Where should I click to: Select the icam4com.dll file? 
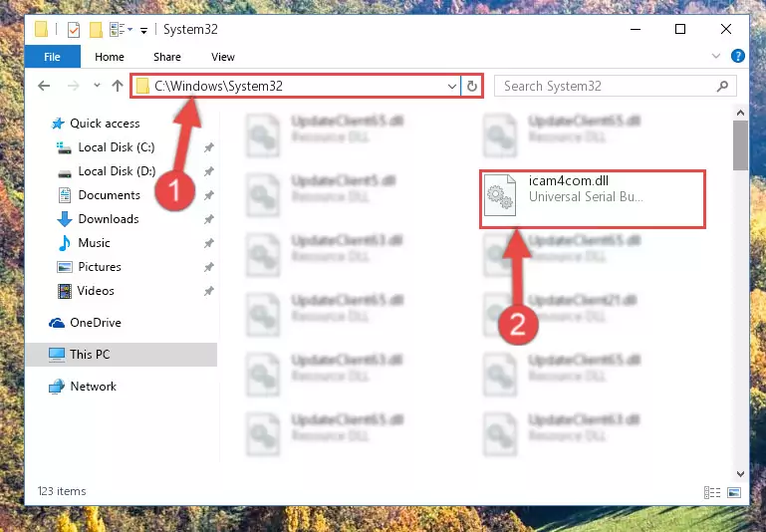[x=593, y=199]
